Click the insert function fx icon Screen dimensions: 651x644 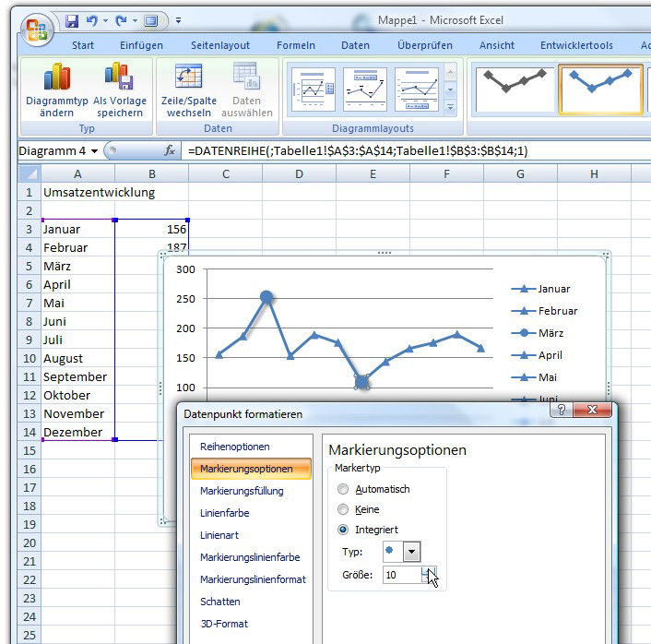click(170, 150)
